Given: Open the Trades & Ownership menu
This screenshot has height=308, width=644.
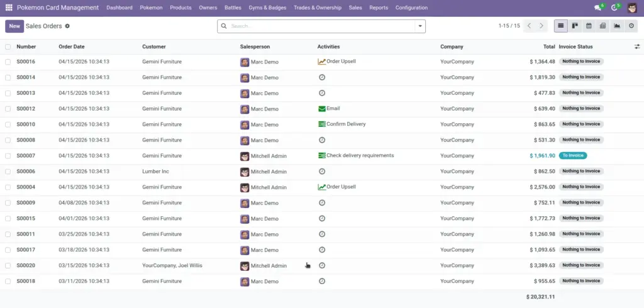Looking at the screenshot, I should 318,8.
